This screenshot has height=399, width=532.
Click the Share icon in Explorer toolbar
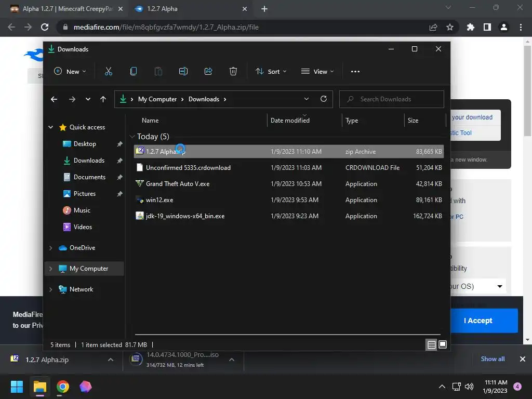tap(208, 71)
